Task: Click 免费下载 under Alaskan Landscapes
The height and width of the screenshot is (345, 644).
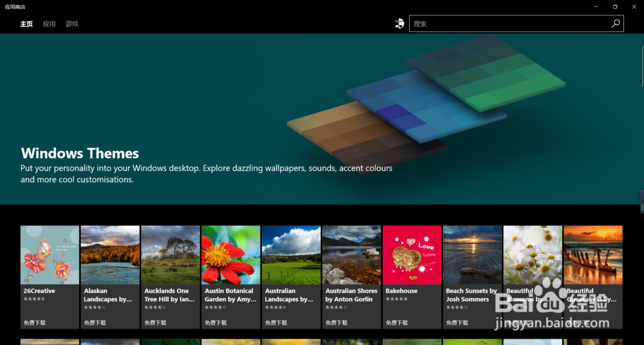Action: 95,323
